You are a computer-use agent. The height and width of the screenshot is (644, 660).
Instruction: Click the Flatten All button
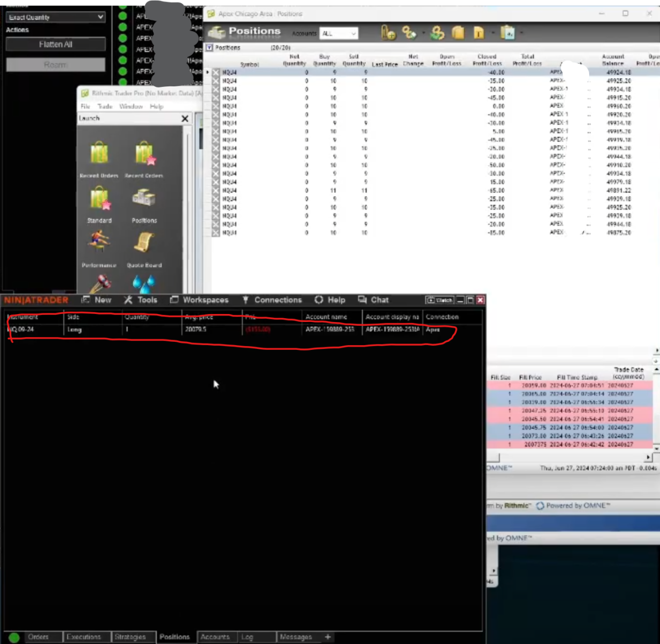(x=55, y=45)
